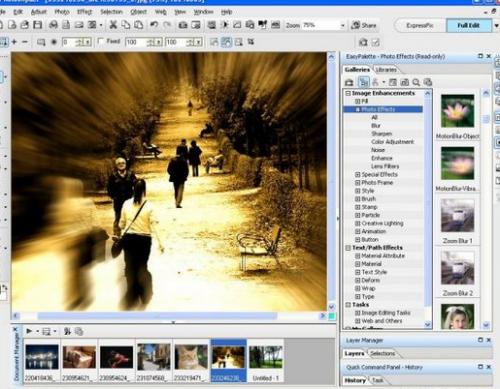The height and width of the screenshot is (389, 500).
Task: Click the open folder file icon
Action: [x=25, y=25]
